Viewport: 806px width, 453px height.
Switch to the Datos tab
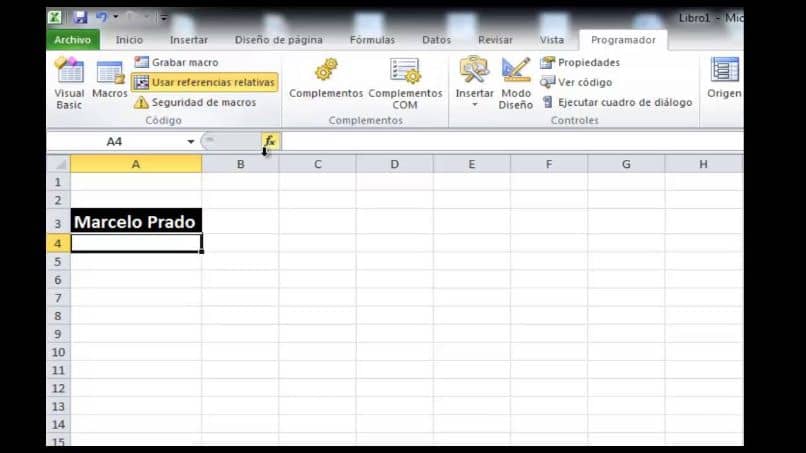coord(436,40)
